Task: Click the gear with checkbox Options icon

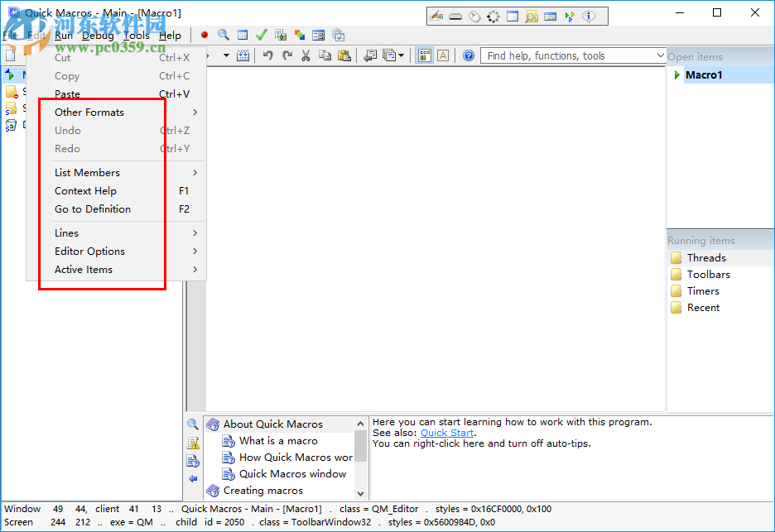Action: pos(338,35)
